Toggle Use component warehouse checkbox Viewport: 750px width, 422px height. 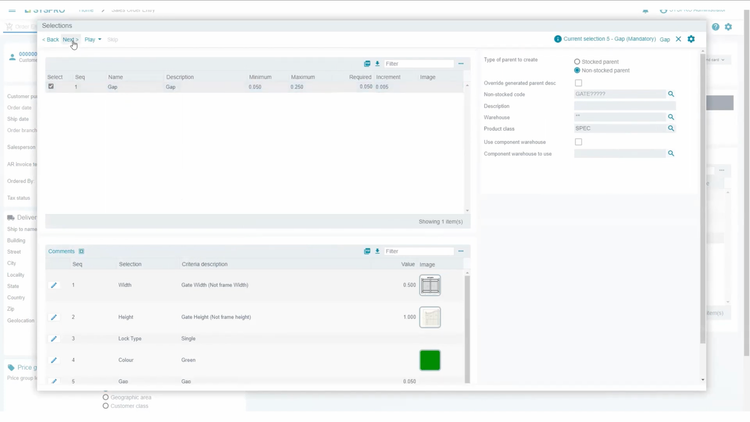(578, 142)
